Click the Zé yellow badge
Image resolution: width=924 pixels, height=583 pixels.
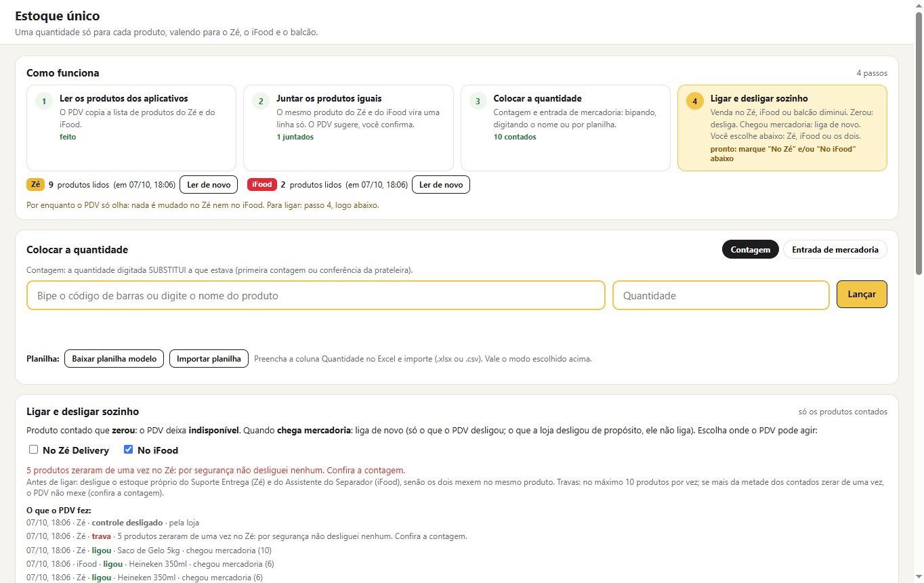[35, 184]
